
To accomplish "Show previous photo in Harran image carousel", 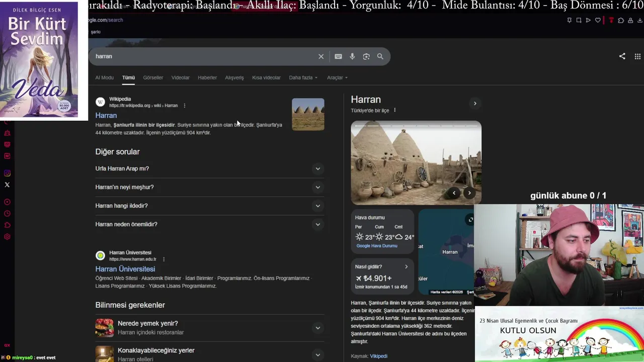I will pyautogui.click(x=454, y=193).
